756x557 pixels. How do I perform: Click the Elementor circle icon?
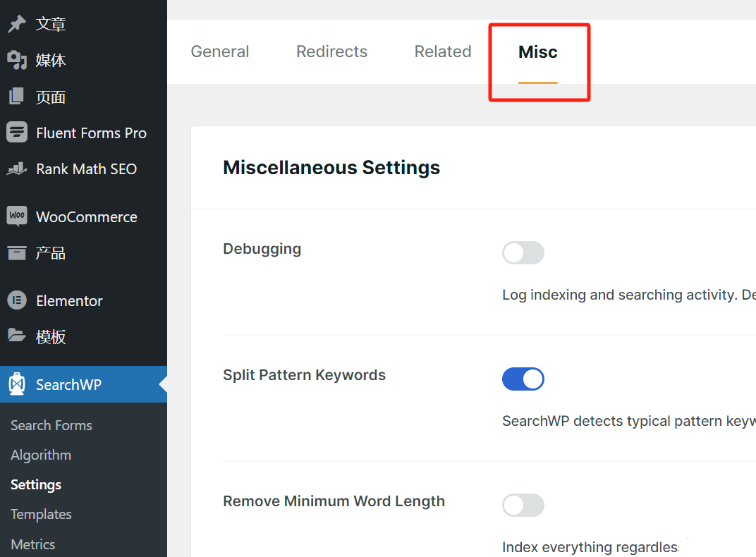(17, 300)
